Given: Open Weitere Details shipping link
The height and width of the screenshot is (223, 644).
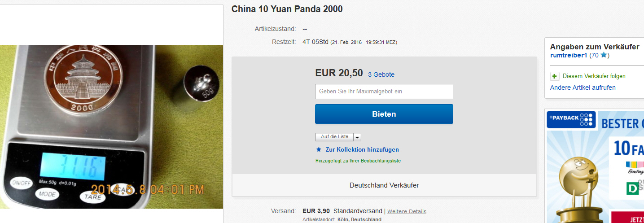Looking at the screenshot, I should tap(407, 211).
